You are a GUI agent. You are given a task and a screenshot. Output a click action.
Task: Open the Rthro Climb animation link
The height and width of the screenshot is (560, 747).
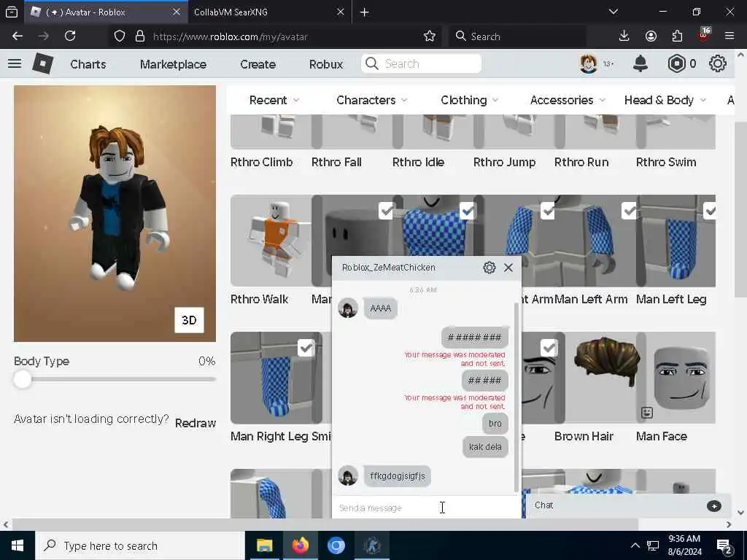(x=262, y=162)
